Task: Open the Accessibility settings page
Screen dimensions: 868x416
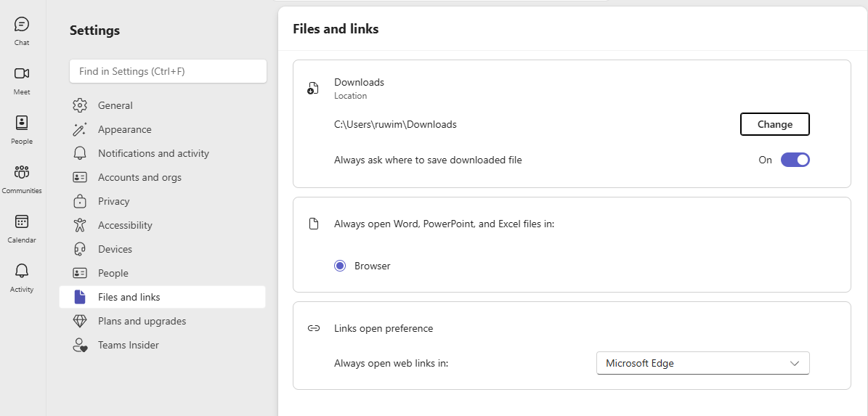Action: pos(125,225)
